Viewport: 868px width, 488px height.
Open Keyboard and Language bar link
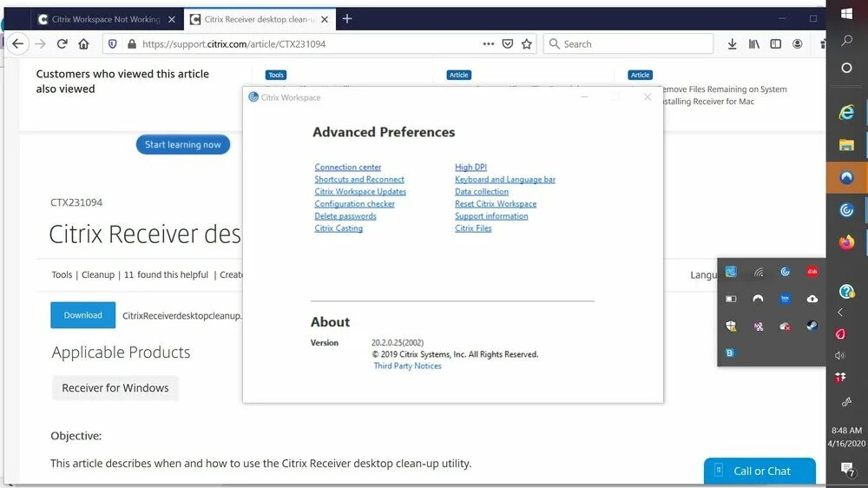coord(505,179)
